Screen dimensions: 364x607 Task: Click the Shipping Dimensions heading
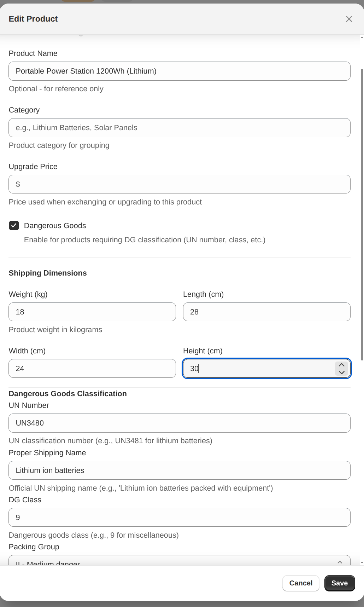[x=48, y=273]
